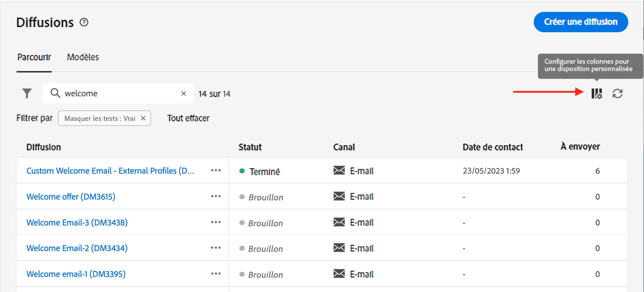
Task: Open more actions for Custom Welcome Email
Action: (x=216, y=171)
